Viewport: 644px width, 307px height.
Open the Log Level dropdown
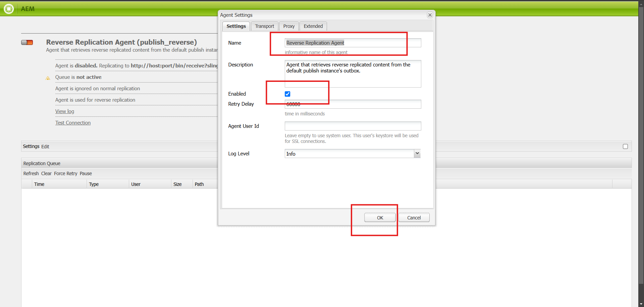(417, 154)
